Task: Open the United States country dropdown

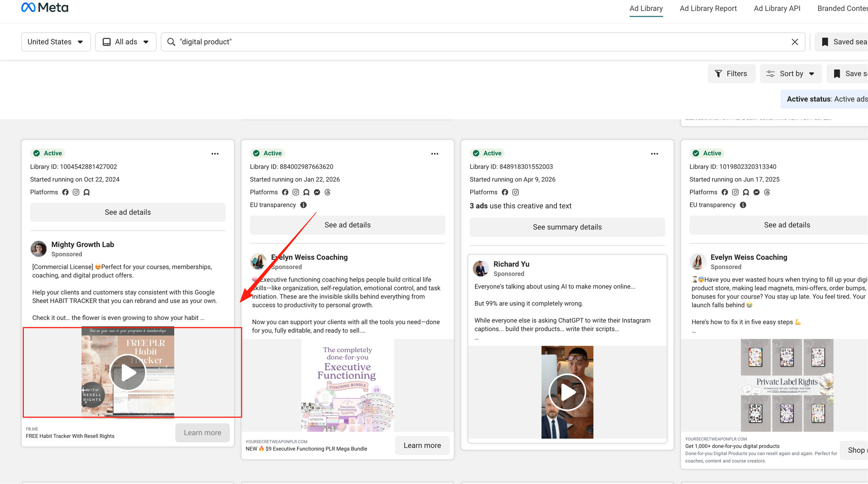Action: tap(56, 42)
